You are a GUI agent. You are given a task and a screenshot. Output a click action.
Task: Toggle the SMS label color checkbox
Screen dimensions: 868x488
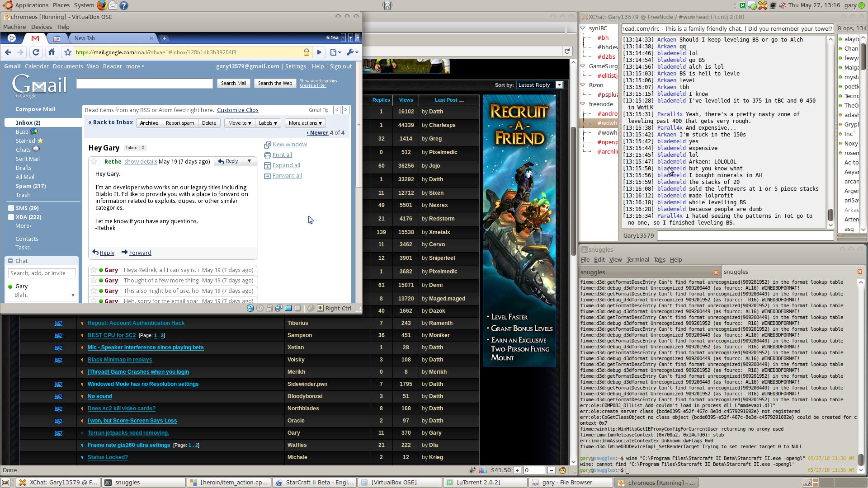point(11,208)
